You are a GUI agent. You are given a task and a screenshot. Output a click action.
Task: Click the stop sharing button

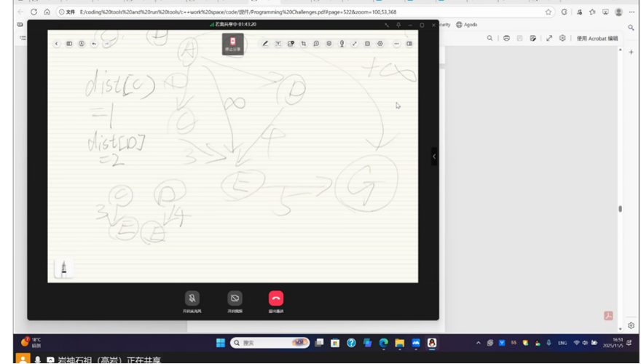click(x=232, y=44)
